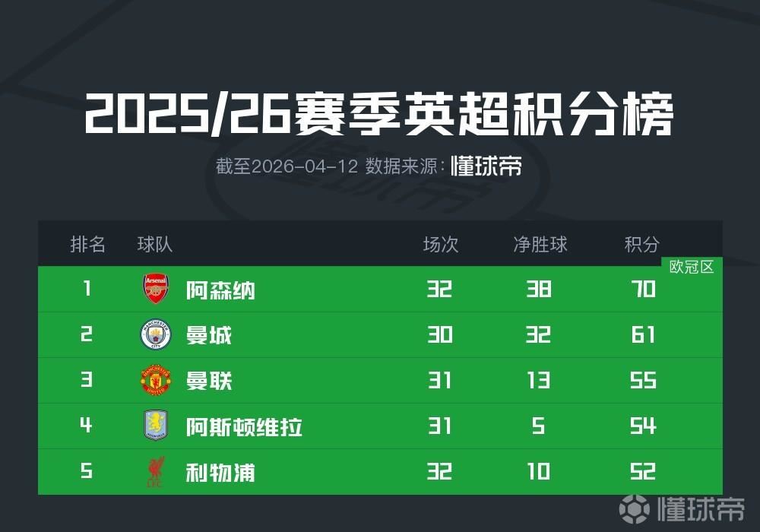760x532 pixels.
Task: Click the Manchester City club crest
Action: [x=157, y=335]
